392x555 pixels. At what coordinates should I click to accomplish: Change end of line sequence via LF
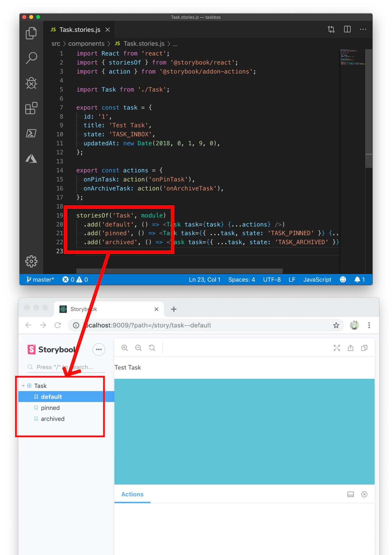click(292, 280)
